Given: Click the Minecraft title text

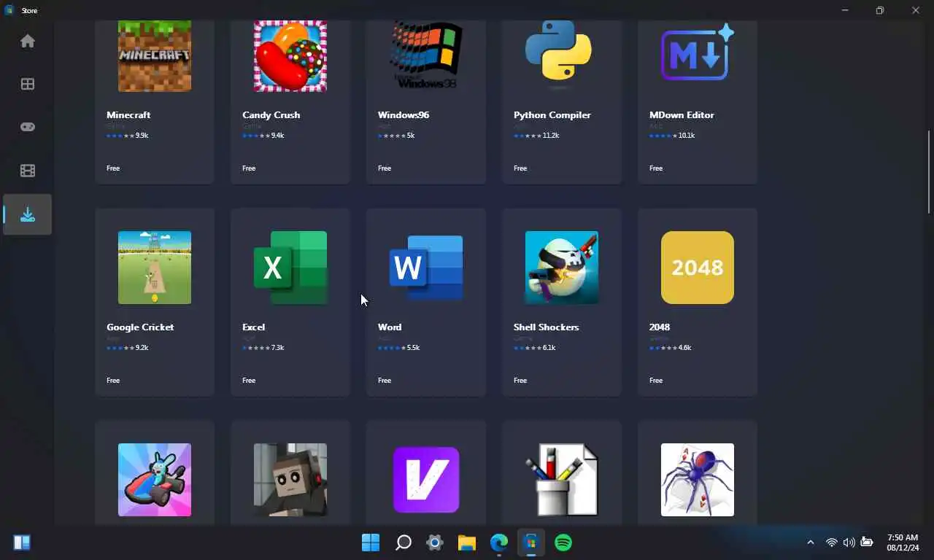Looking at the screenshot, I should coord(128,115).
